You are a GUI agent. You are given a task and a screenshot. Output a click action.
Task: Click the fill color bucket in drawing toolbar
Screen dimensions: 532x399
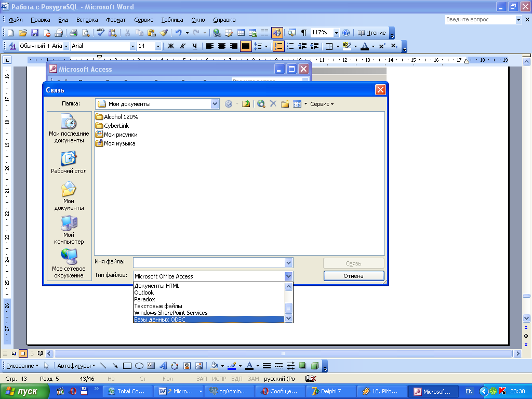214,366
